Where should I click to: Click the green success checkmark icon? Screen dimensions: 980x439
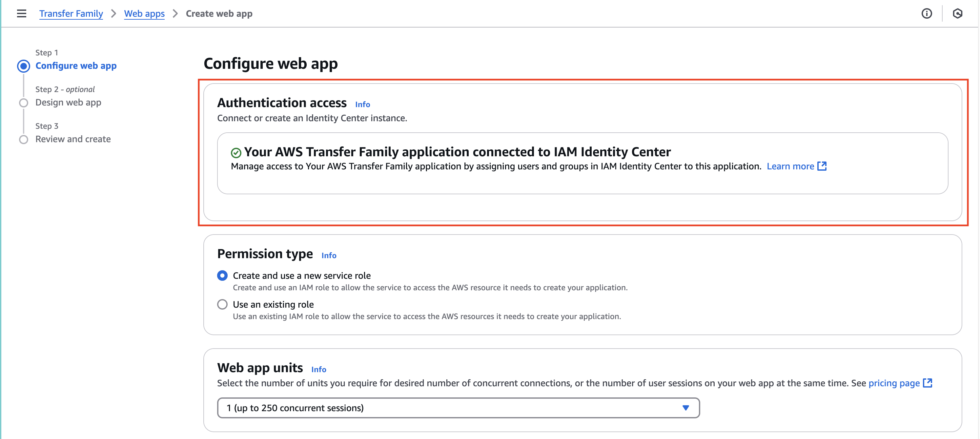tap(236, 153)
